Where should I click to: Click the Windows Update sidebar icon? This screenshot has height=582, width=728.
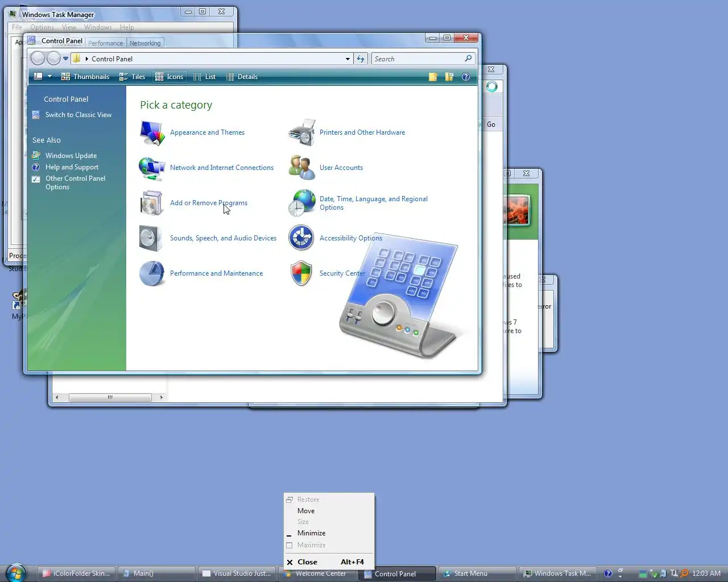(36, 155)
